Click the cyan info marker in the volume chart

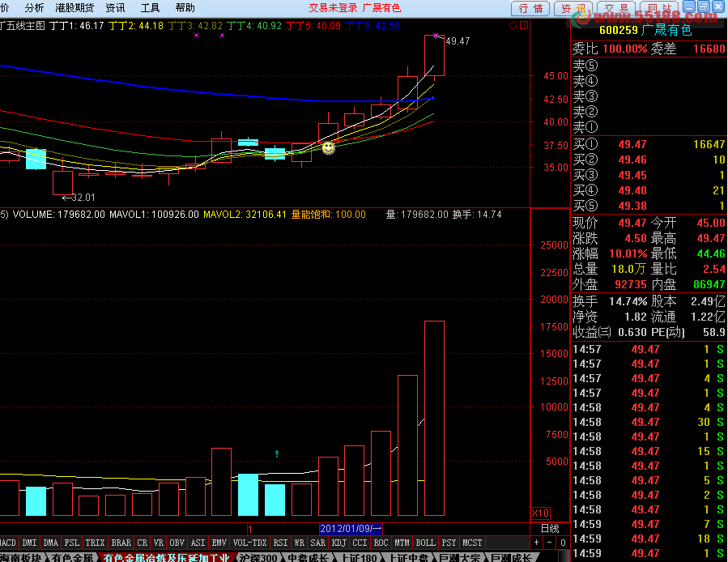click(x=277, y=453)
